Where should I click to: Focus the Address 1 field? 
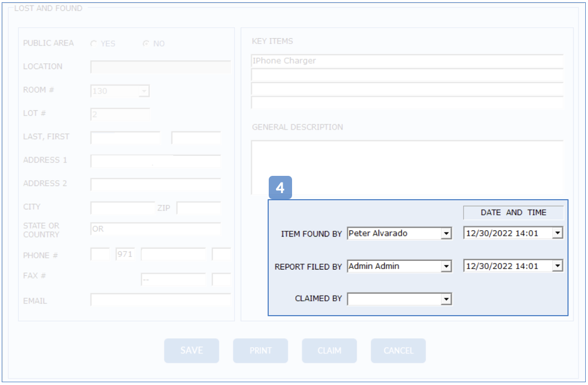click(x=155, y=161)
